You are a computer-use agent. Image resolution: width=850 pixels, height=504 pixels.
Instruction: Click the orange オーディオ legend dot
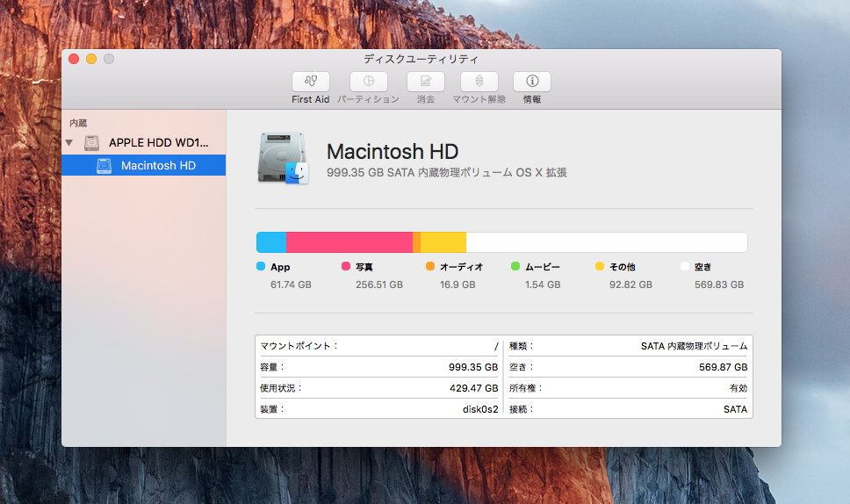430,266
